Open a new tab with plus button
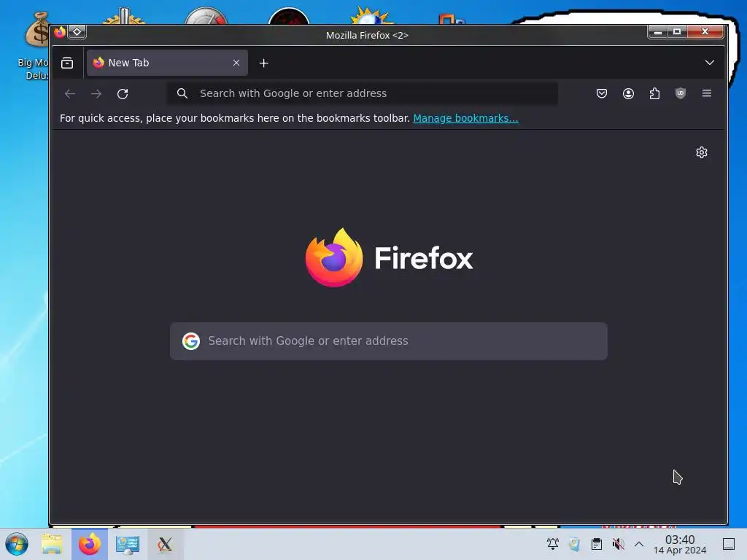This screenshot has width=747, height=560. point(263,63)
